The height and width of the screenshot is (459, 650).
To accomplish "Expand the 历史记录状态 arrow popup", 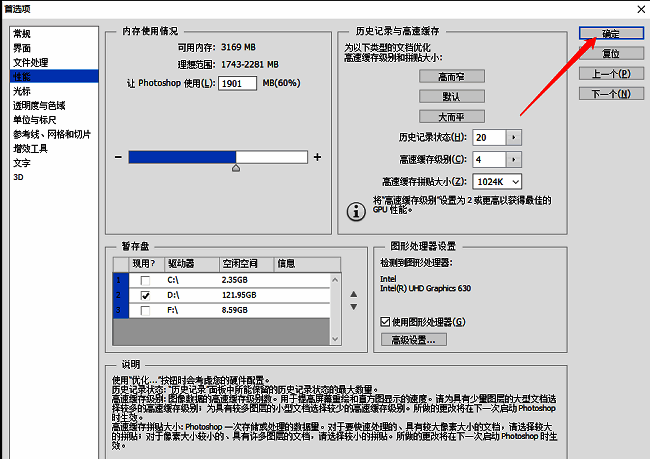I will tap(514, 137).
